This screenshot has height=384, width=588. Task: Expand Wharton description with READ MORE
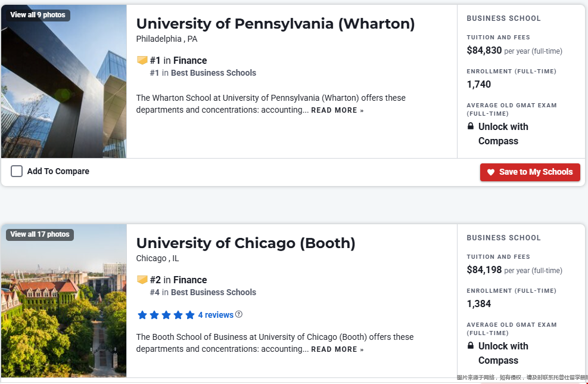337,110
